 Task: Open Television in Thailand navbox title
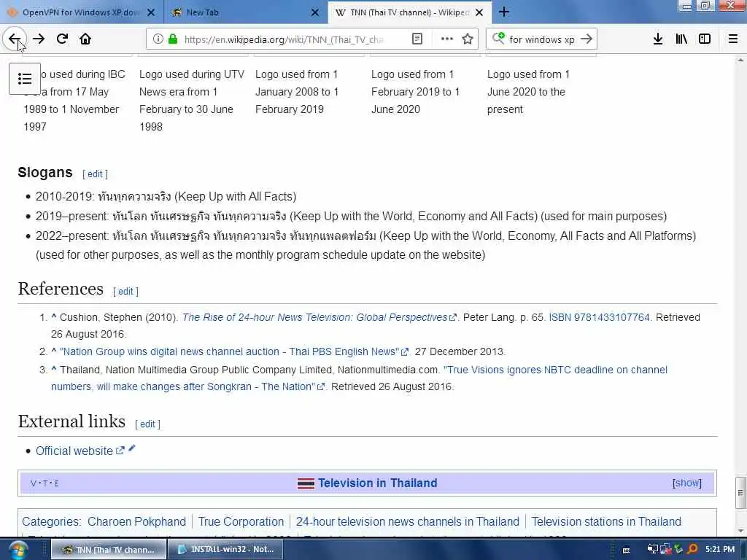pyautogui.click(x=377, y=483)
